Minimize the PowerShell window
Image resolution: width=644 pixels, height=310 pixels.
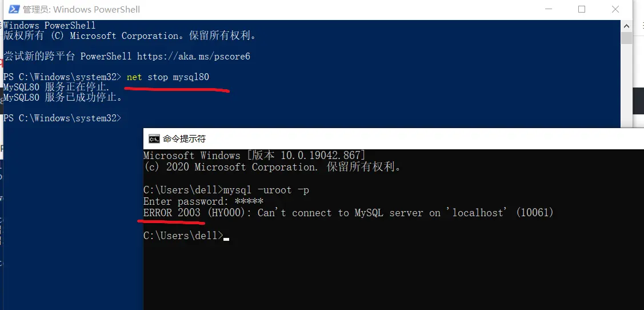point(549,10)
